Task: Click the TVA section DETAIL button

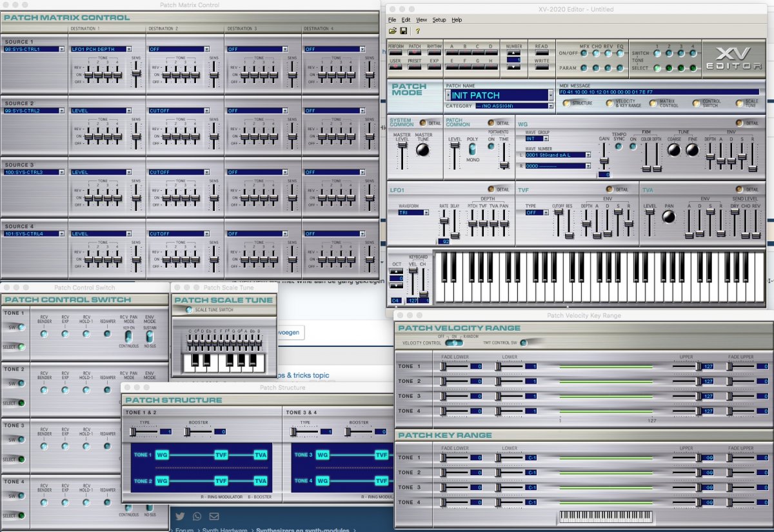Action: coord(739,190)
